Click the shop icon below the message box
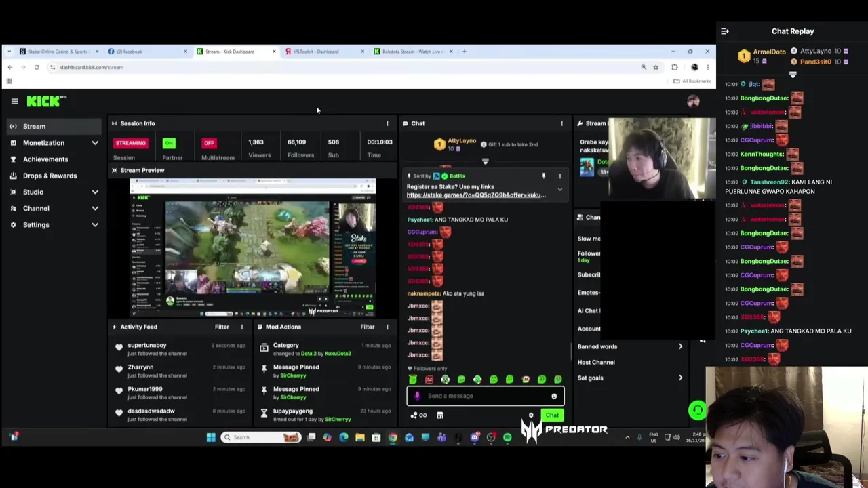 pos(439,415)
